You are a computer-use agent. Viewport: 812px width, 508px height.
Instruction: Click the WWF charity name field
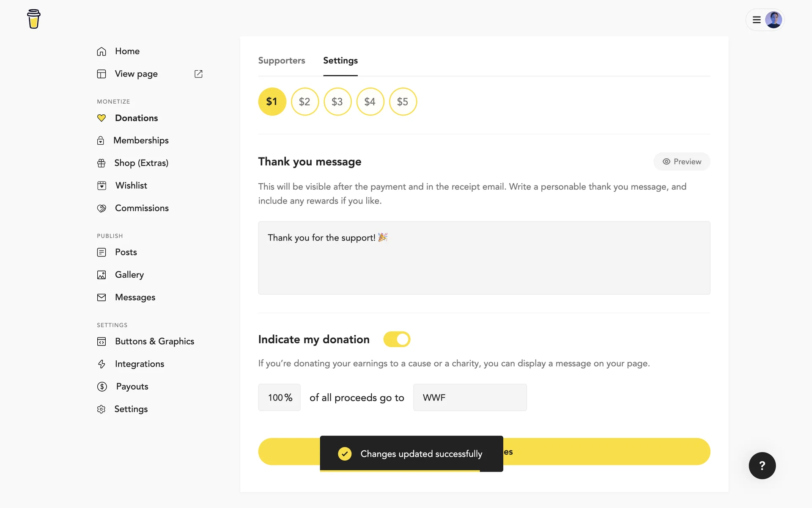(469, 398)
